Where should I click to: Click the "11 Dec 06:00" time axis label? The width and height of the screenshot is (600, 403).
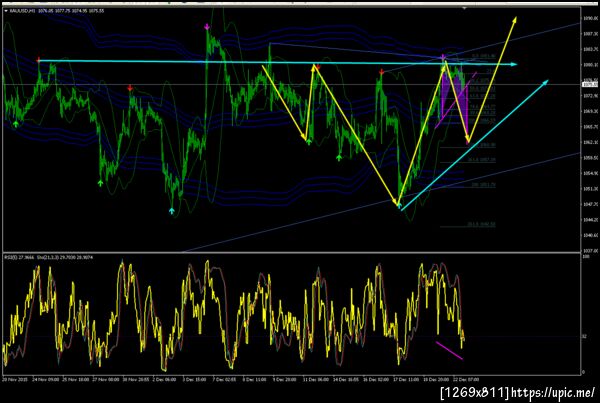[316, 380]
